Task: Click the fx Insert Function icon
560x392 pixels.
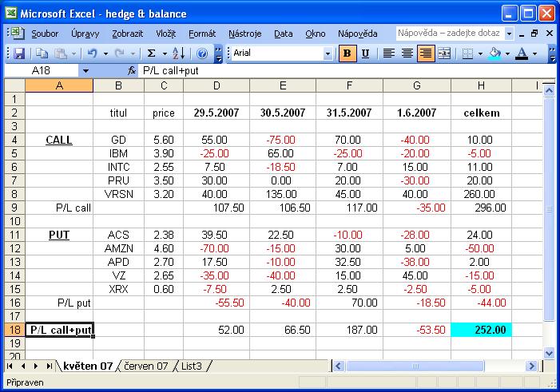Action: [x=132, y=70]
